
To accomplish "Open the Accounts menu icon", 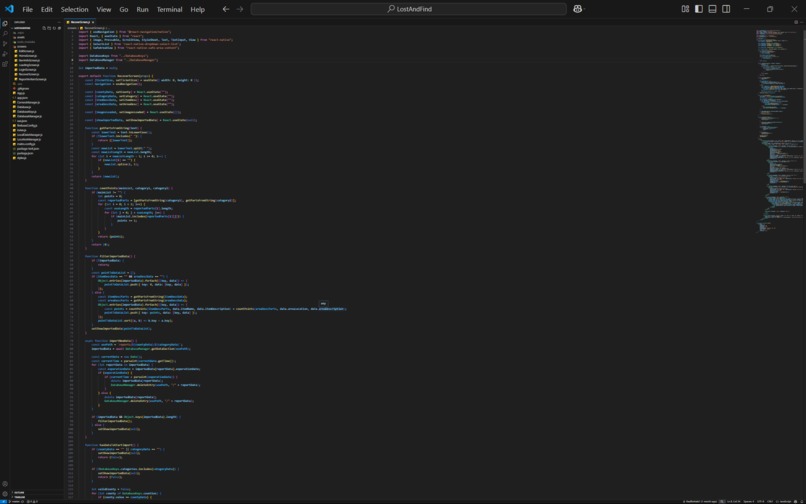I will (x=5, y=483).
